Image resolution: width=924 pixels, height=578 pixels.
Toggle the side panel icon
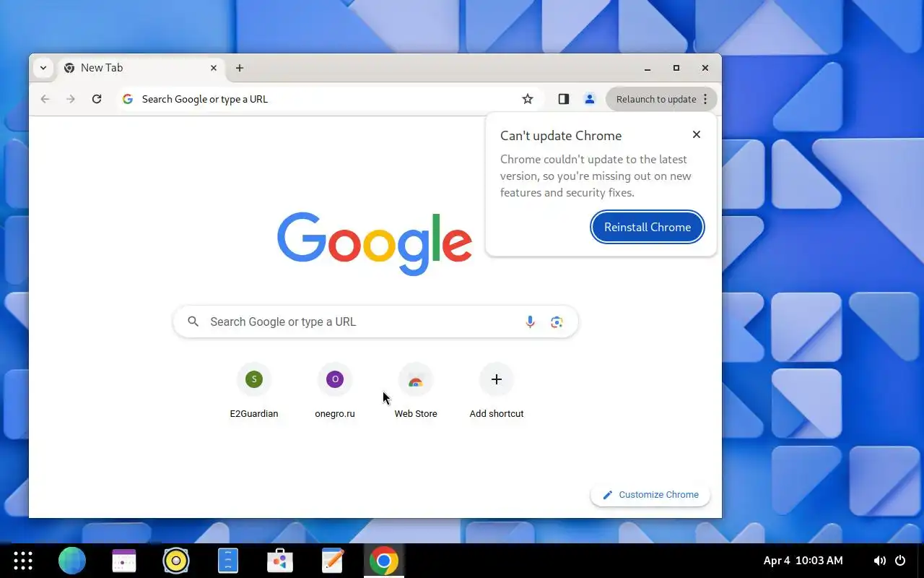tap(564, 99)
